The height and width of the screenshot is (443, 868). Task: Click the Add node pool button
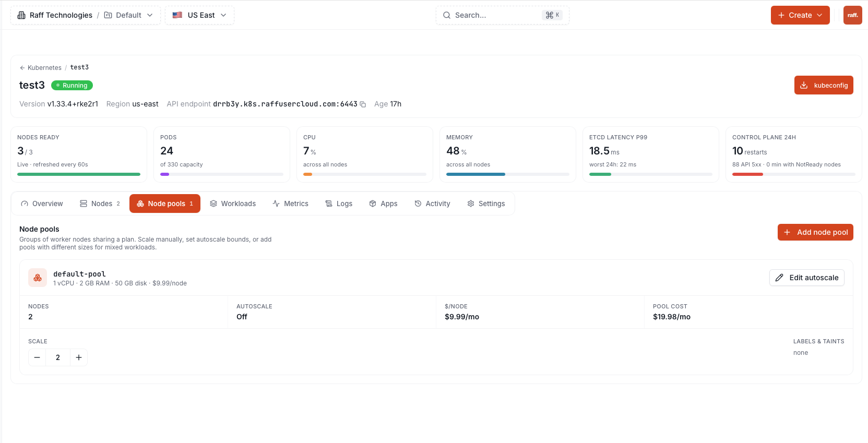(x=815, y=232)
